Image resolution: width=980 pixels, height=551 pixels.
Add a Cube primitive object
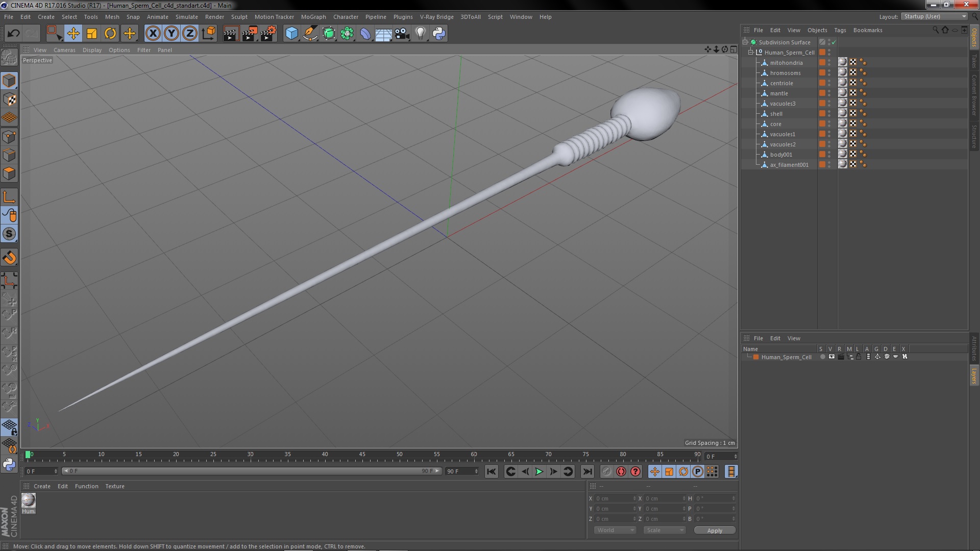coord(291,34)
